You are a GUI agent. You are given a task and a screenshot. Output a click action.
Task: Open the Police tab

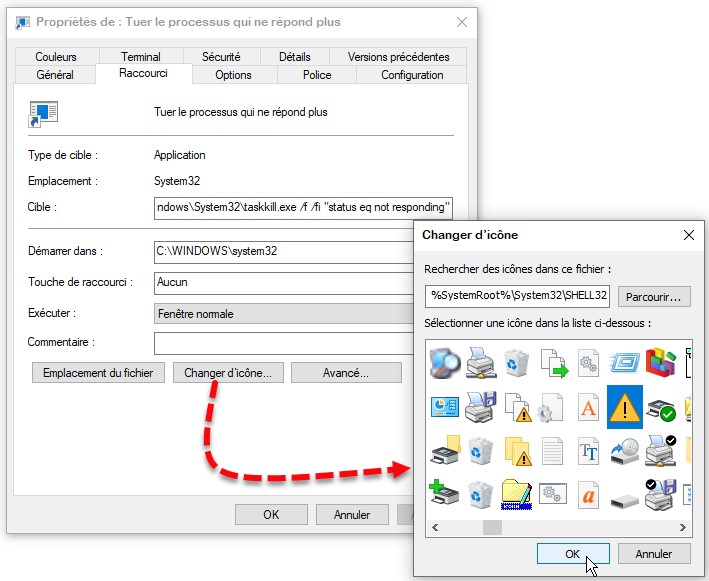[317, 75]
